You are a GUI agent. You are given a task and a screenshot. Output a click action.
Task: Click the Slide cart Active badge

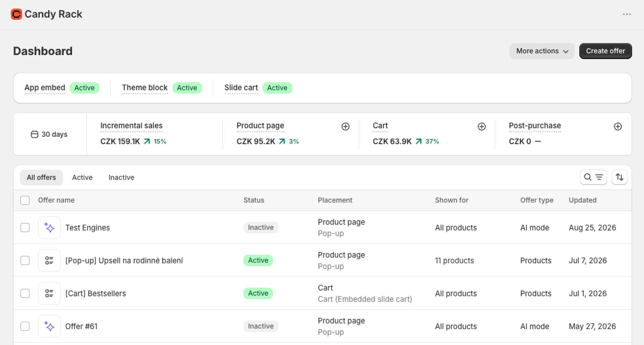click(277, 88)
